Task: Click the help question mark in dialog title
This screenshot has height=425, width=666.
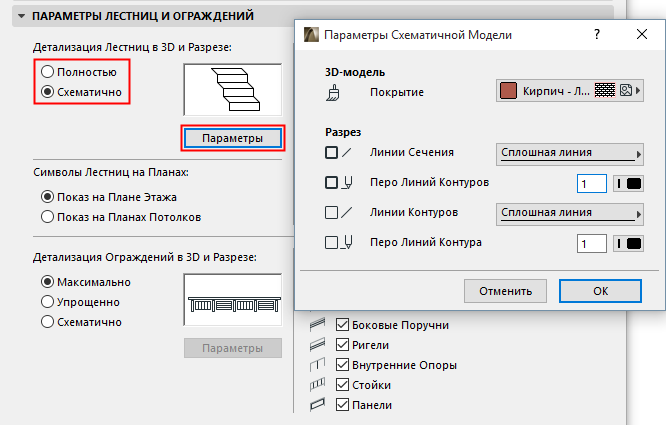Action: point(596,35)
